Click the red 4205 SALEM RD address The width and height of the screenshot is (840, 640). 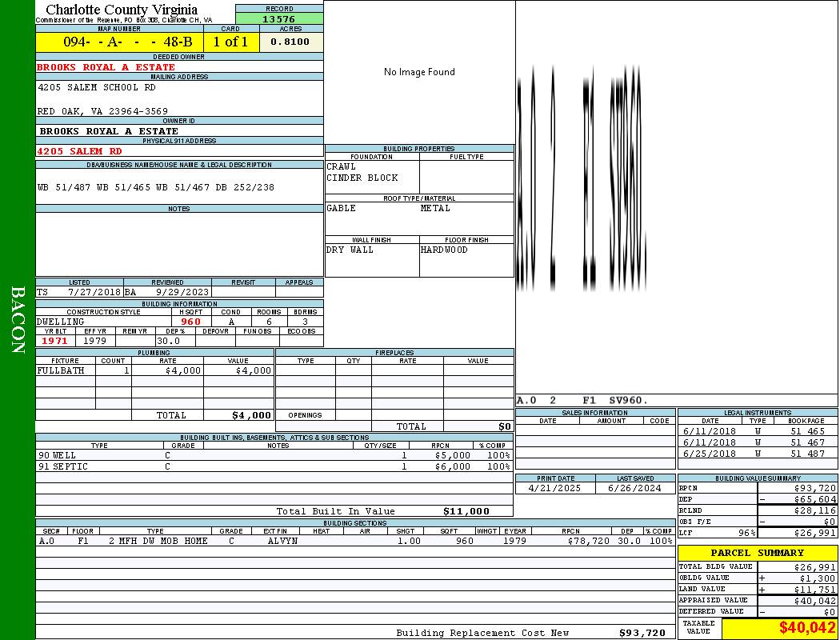coord(79,150)
